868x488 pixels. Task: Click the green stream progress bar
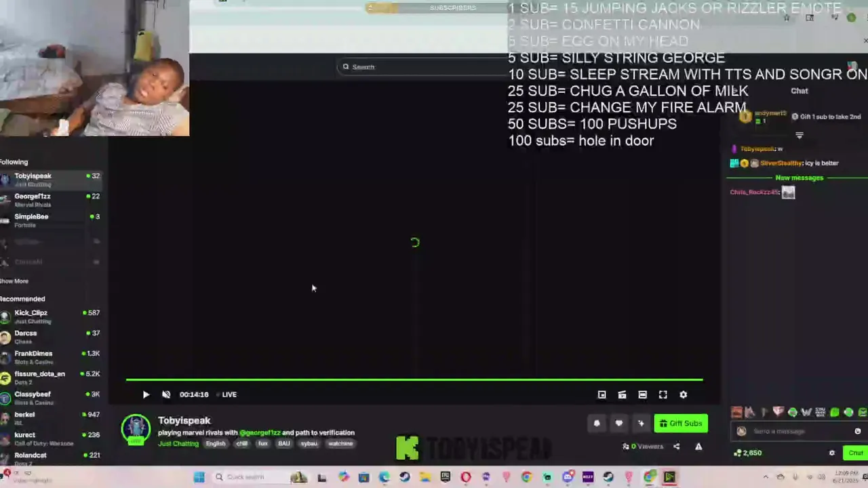coord(414,380)
